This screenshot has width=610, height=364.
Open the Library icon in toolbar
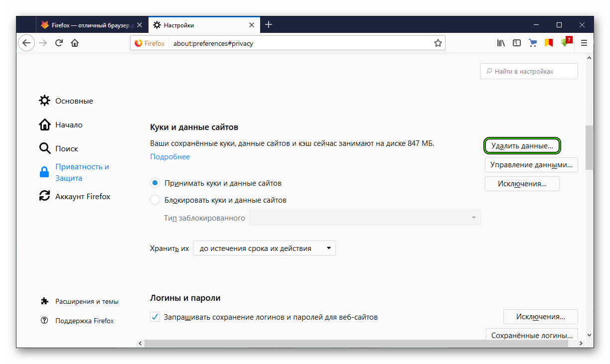(501, 43)
